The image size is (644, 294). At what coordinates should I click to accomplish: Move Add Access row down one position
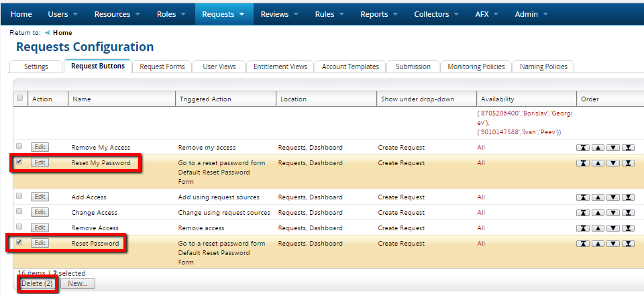613,197
